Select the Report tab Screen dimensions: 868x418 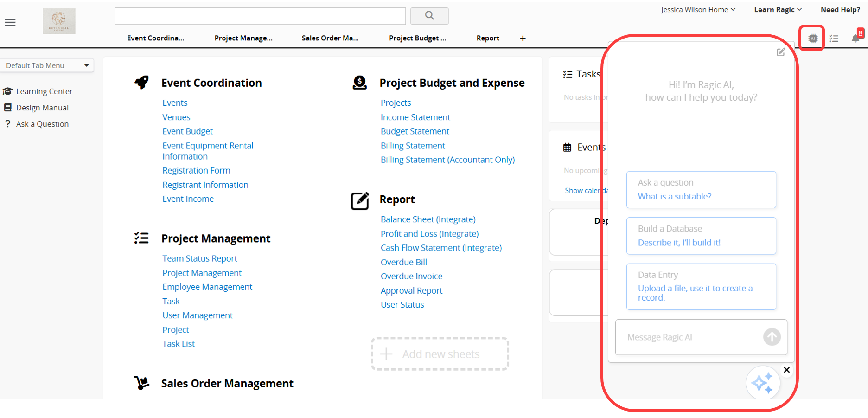[x=488, y=38]
